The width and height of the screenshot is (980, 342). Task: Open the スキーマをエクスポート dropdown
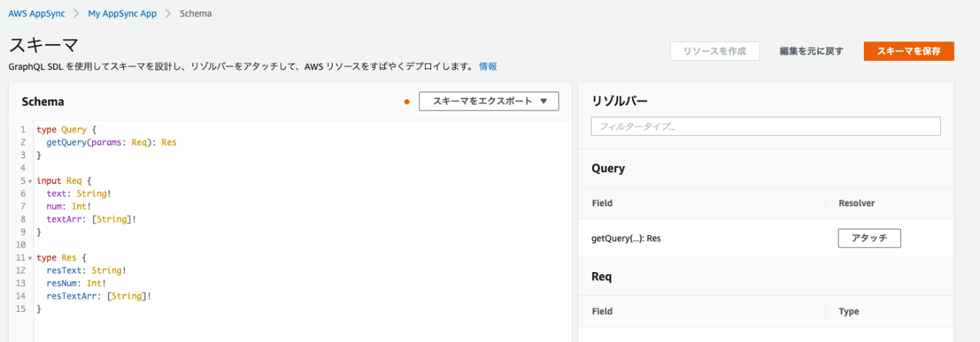click(x=489, y=101)
